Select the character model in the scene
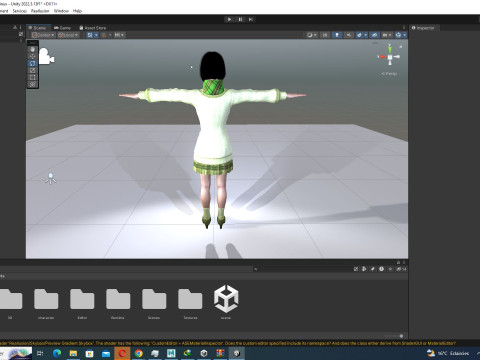The image size is (480, 360). tap(213, 133)
